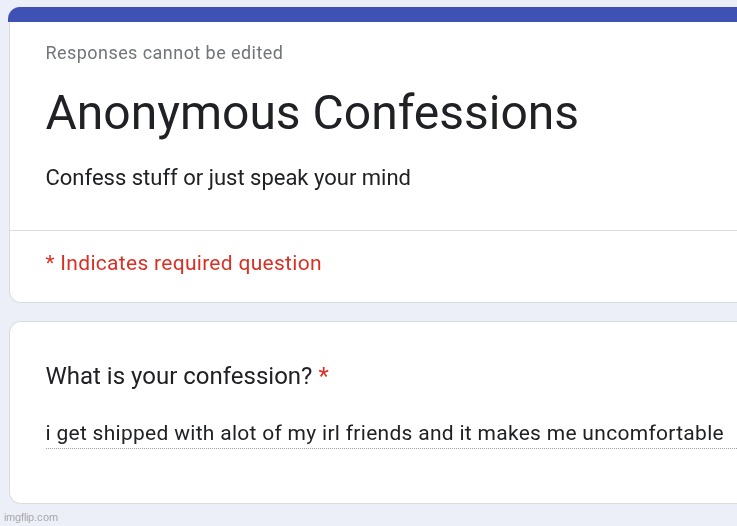This screenshot has height=526, width=737.
Task: Click empty space below the answer in the question card
Action: (372, 477)
